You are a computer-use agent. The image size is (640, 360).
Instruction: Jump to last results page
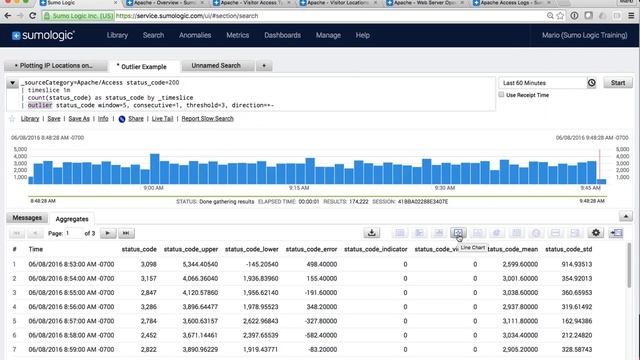126,233
